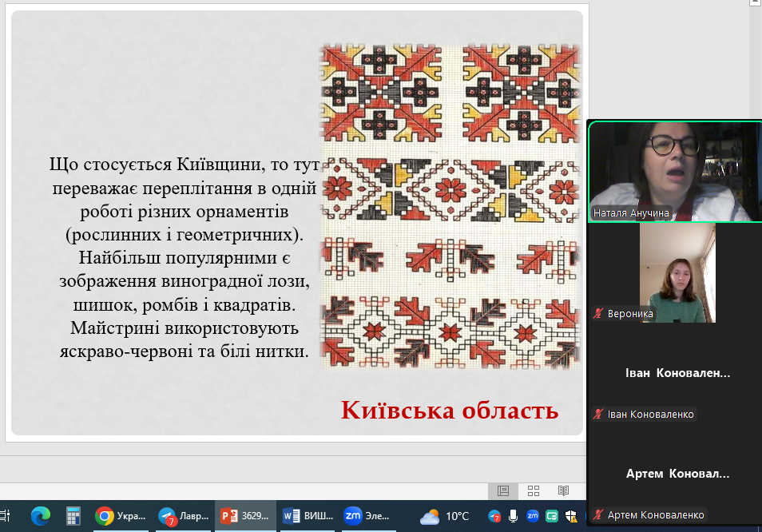This screenshot has height=532, width=762.
Task: Launch the Calculator app in the taskbar
Action: [x=73, y=516]
